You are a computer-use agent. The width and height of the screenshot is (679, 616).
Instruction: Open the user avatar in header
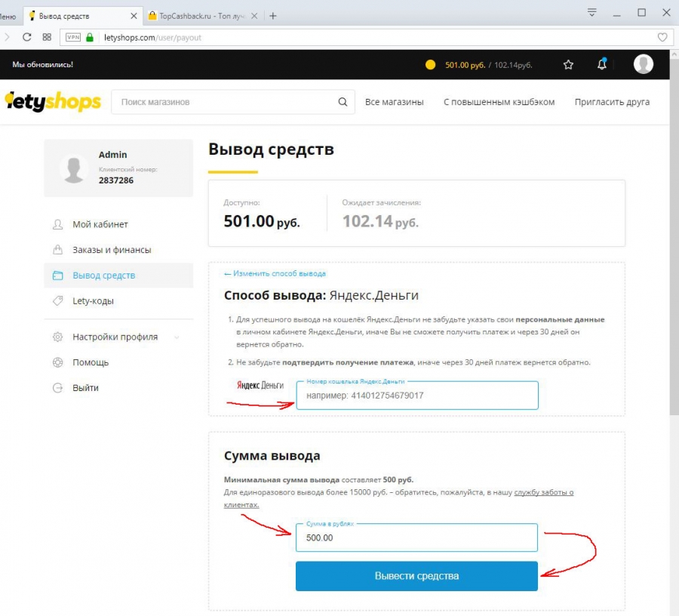click(x=643, y=64)
